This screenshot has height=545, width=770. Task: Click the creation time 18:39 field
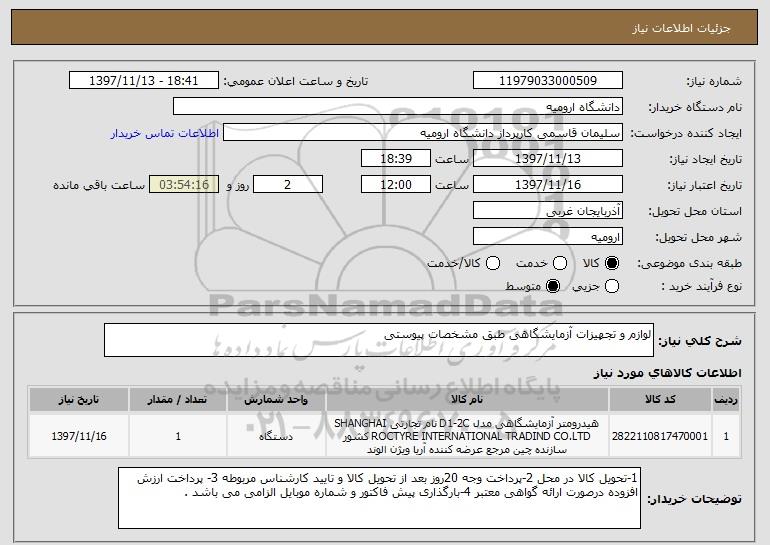[x=396, y=159]
